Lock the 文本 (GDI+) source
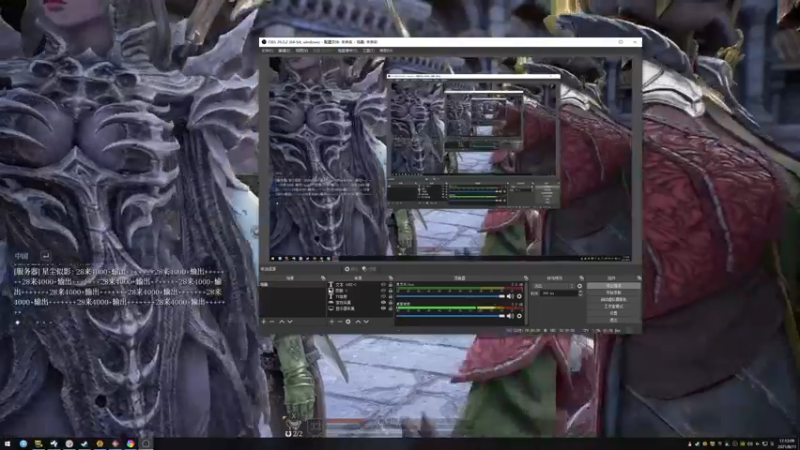800x450 pixels. coord(391,285)
